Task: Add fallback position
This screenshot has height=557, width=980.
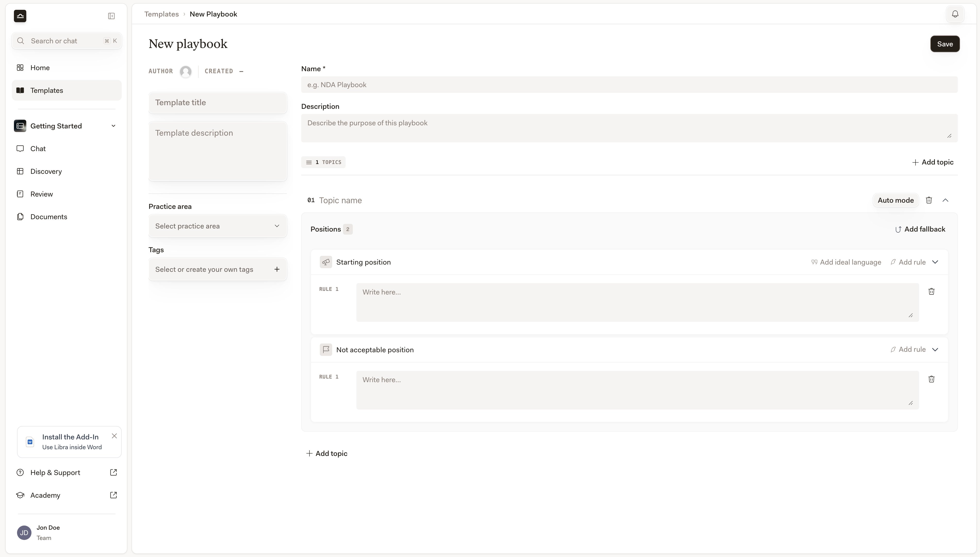Action: pos(920,229)
